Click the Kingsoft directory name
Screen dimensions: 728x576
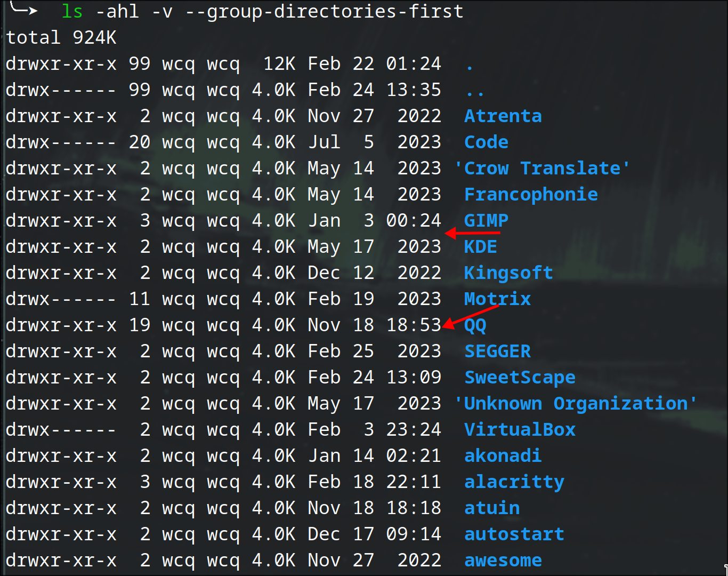coord(508,273)
